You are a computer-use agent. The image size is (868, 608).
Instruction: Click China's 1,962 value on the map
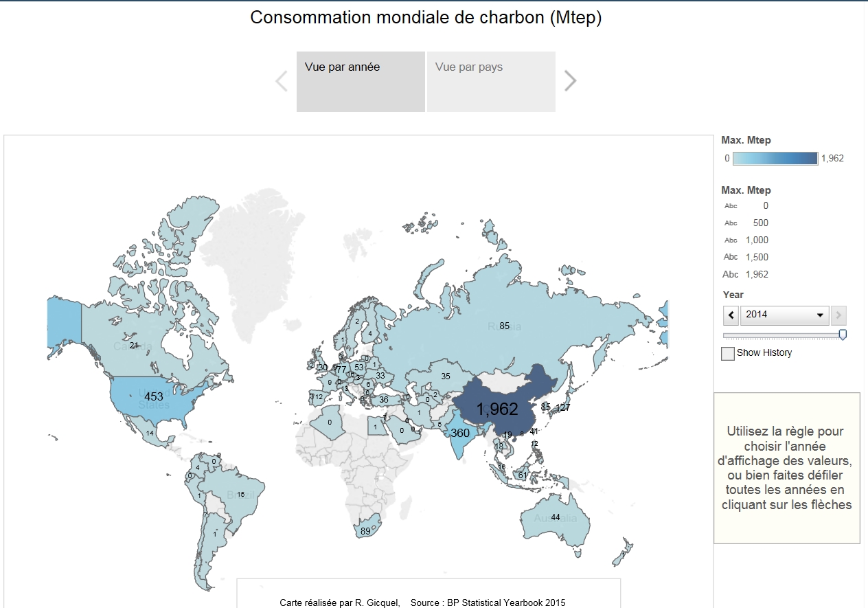tap(497, 409)
